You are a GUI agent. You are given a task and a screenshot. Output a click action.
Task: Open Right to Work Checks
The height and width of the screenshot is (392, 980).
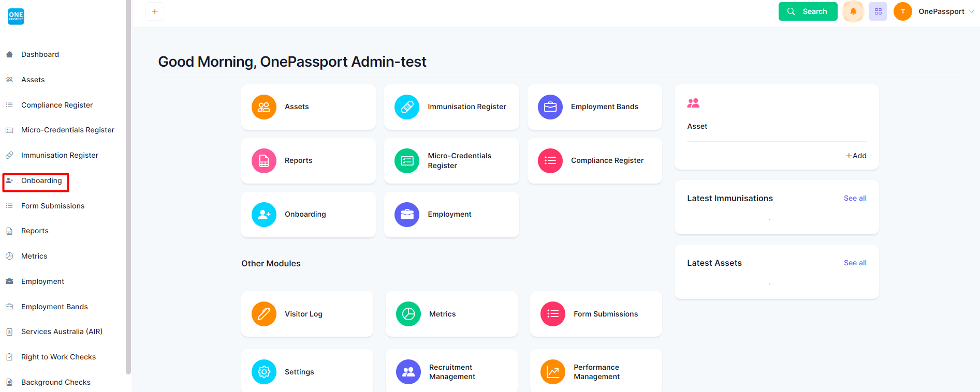[58, 357]
